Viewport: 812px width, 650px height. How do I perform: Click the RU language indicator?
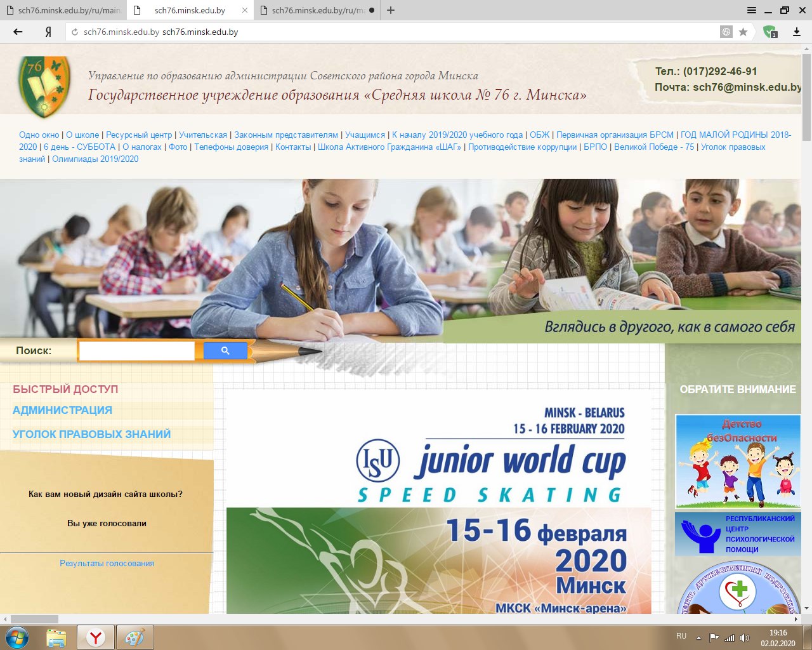(x=681, y=636)
